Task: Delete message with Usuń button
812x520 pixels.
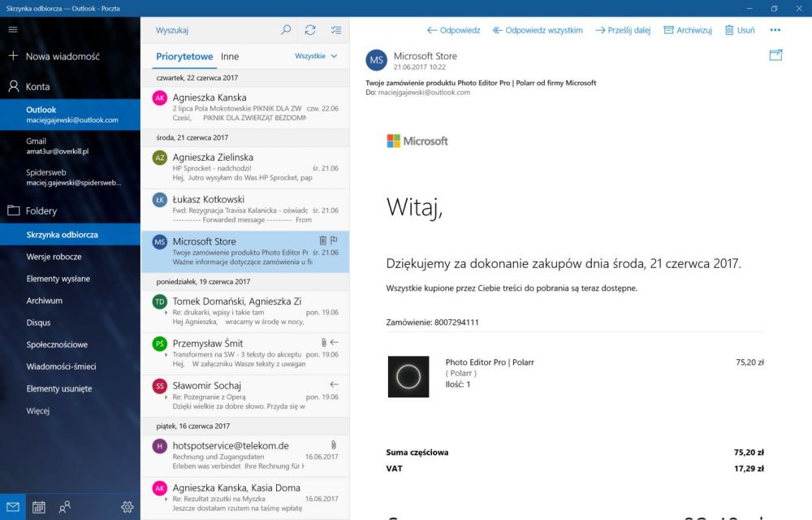Action: coord(740,30)
